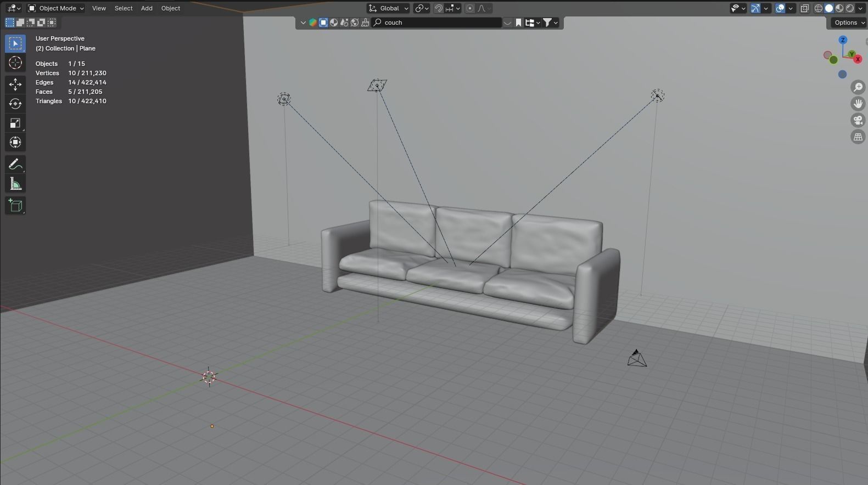The image size is (868, 485).
Task: Open the Texture paintbrush tab icon
Action: click(365, 22)
